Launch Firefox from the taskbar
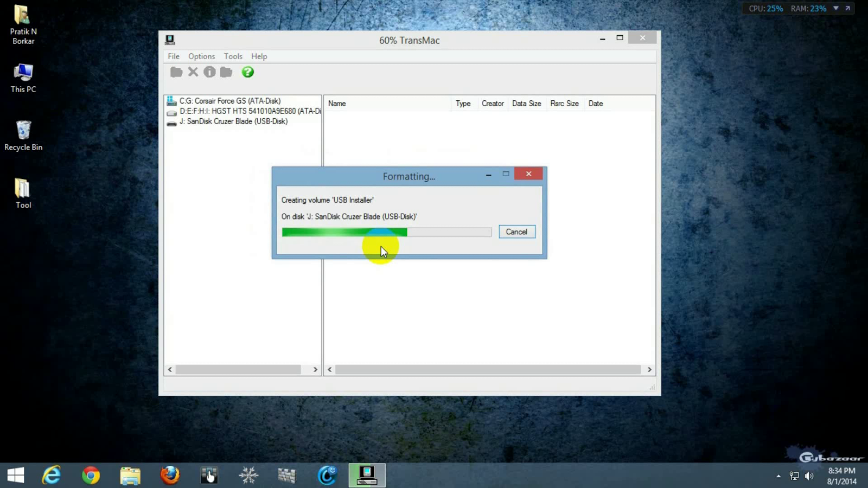 tap(170, 476)
